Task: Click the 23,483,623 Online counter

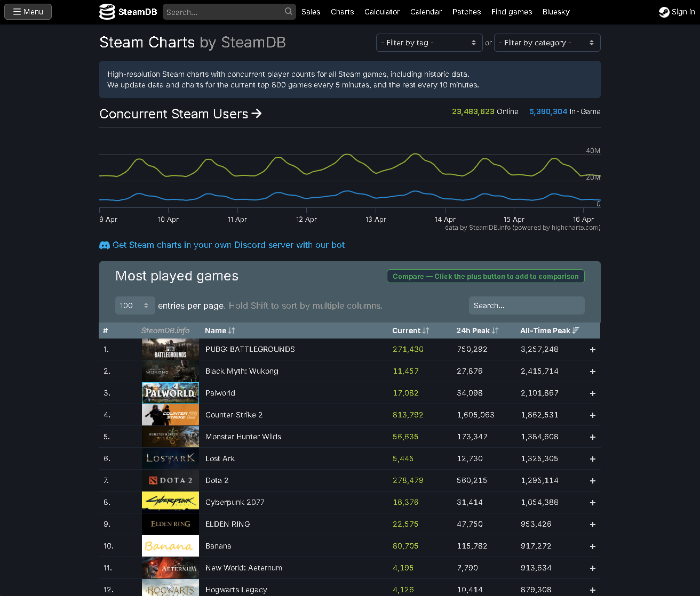Action: pos(473,111)
